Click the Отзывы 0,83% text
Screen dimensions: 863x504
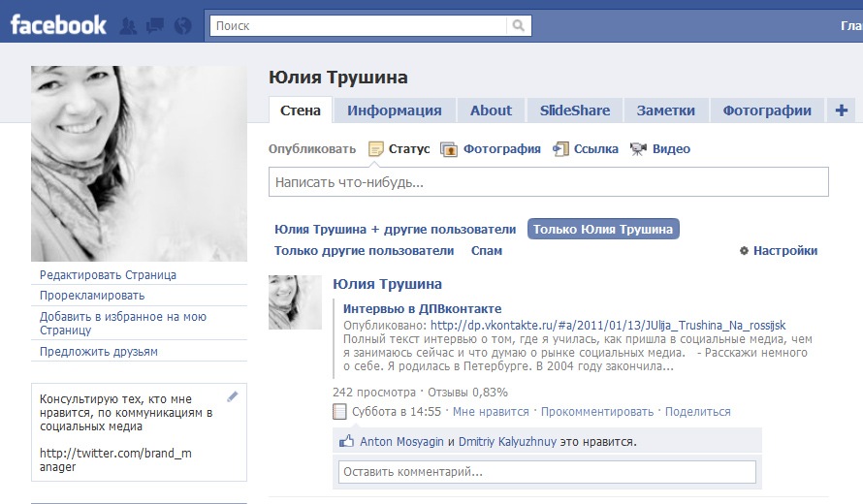point(467,393)
